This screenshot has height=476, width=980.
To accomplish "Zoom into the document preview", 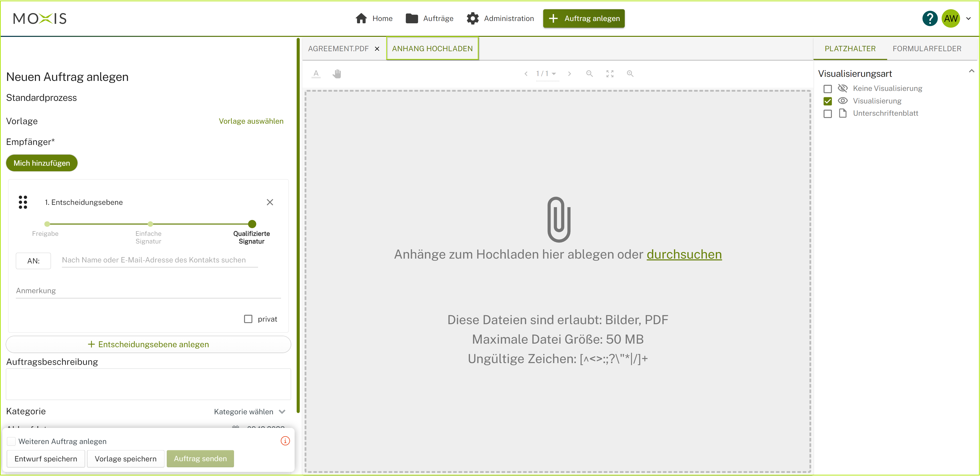I will [630, 73].
